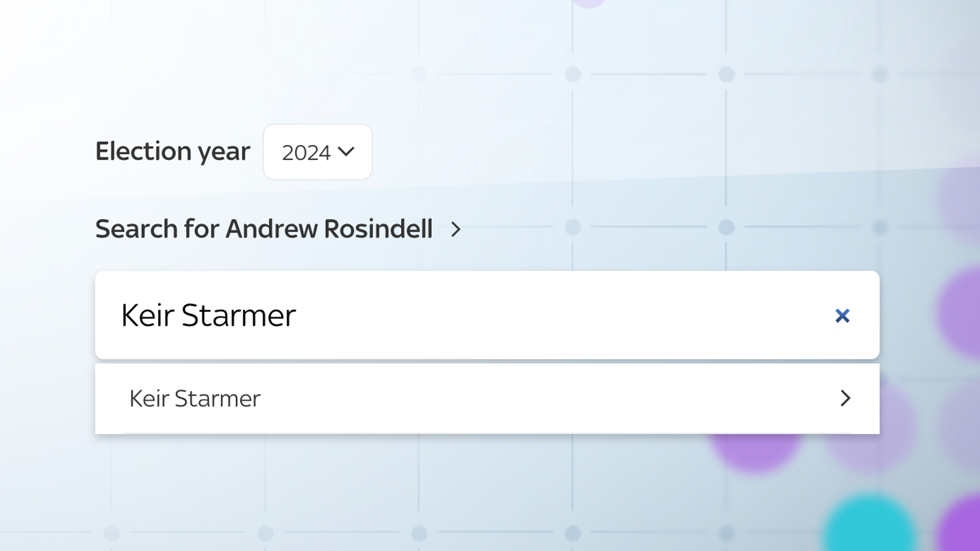
Task: Open the Election year dropdown
Action: point(317,152)
